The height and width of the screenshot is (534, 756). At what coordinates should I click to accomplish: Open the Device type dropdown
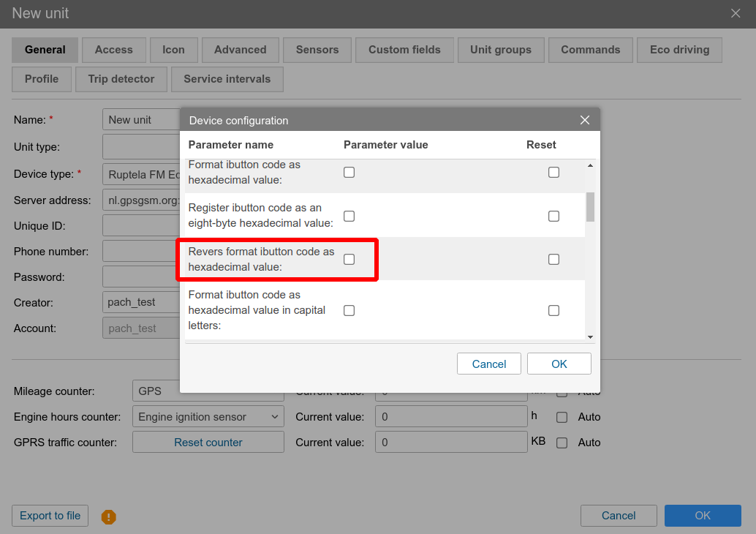[143, 175]
